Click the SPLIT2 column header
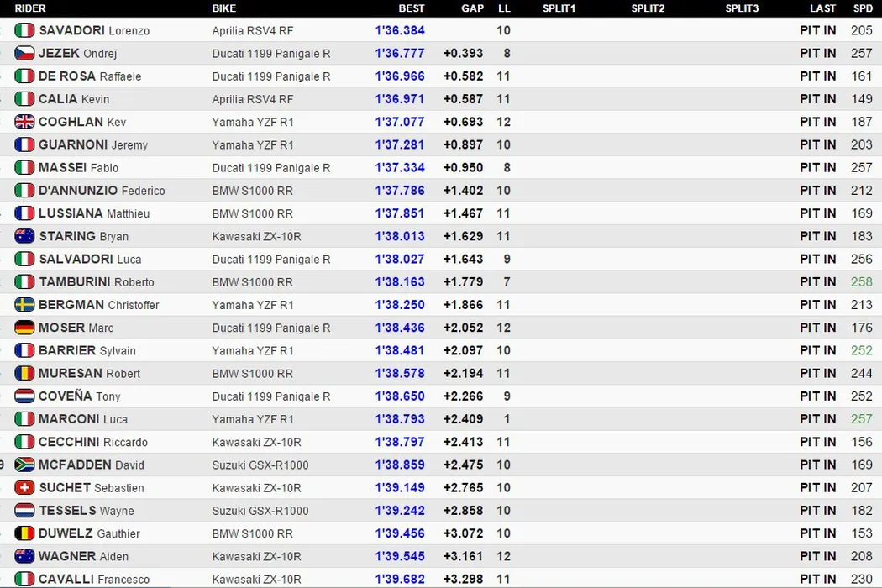Image resolution: width=882 pixels, height=588 pixels. pyautogui.click(x=648, y=8)
